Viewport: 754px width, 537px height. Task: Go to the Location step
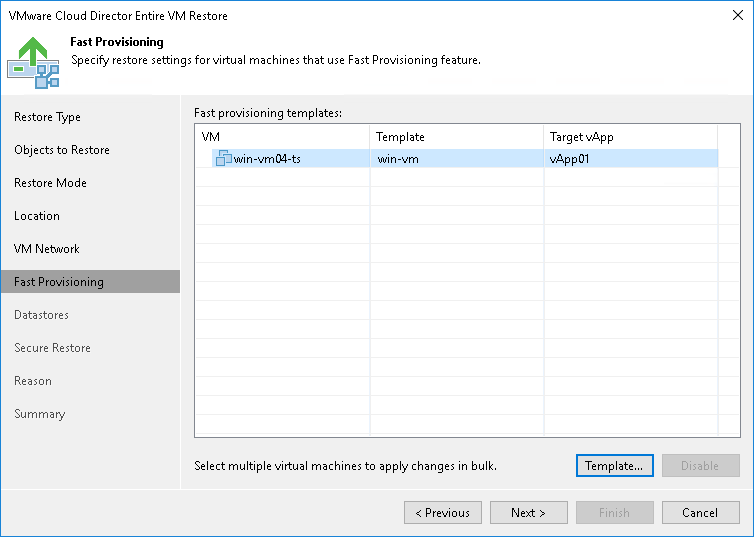click(37, 216)
